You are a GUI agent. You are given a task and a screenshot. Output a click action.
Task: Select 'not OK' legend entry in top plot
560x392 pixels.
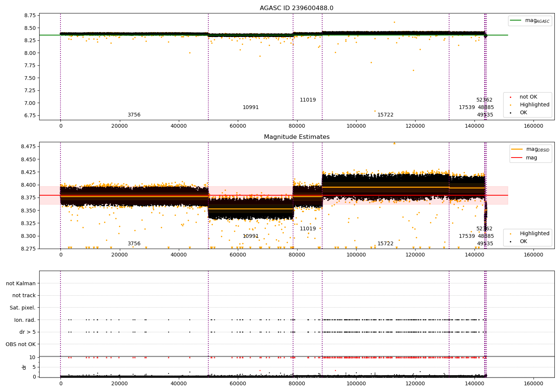pyautogui.click(x=528, y=97)
